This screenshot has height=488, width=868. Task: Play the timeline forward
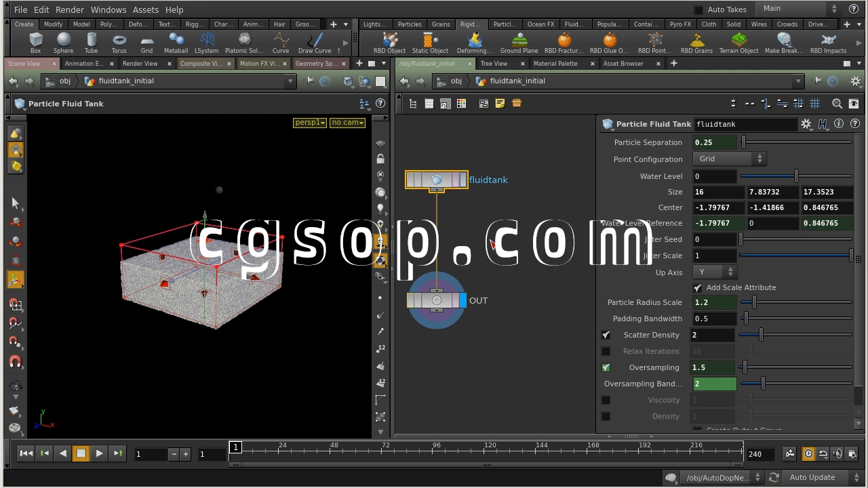[x=99, y=453]
